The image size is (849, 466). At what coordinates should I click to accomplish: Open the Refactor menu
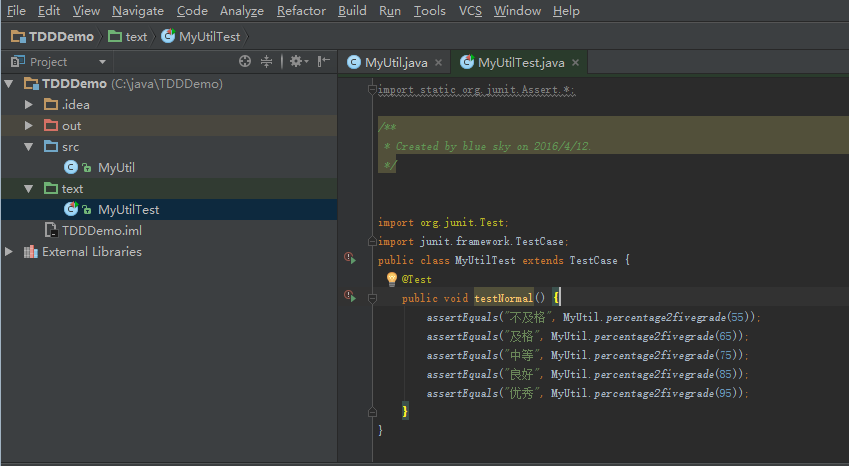(301, 11)
